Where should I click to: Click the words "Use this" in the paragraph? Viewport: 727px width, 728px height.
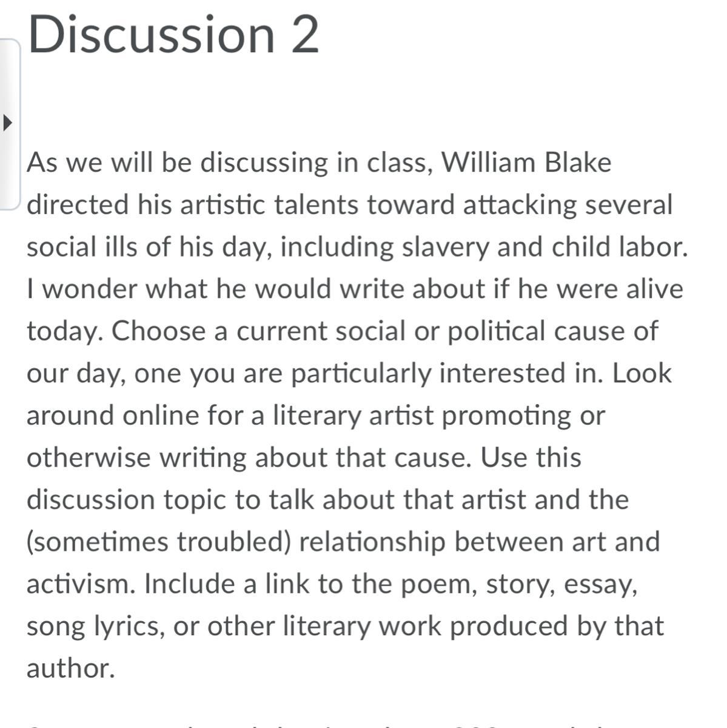[x=531, y=457]
